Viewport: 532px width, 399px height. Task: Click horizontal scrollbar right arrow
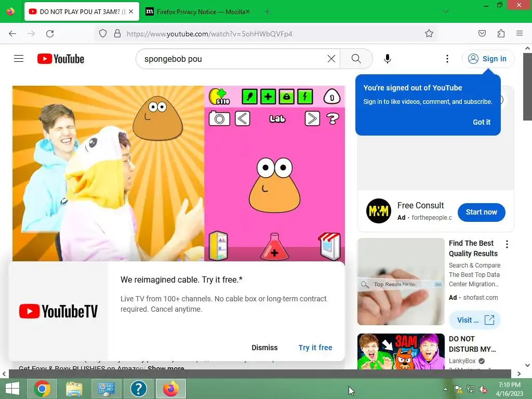pos(519,374)
